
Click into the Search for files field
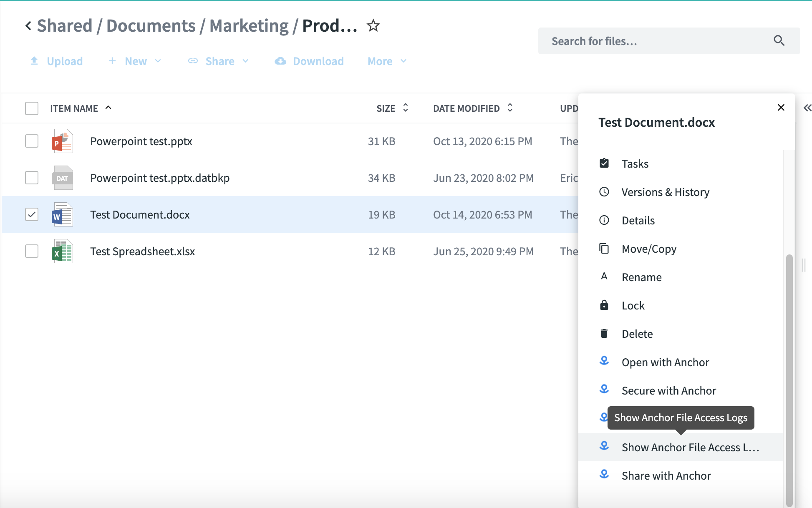coord(655,41)
